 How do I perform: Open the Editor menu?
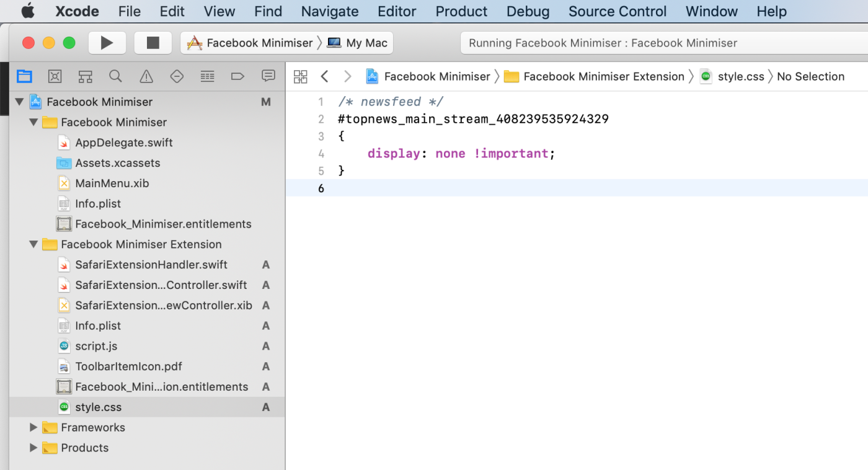tap(397, 11)
